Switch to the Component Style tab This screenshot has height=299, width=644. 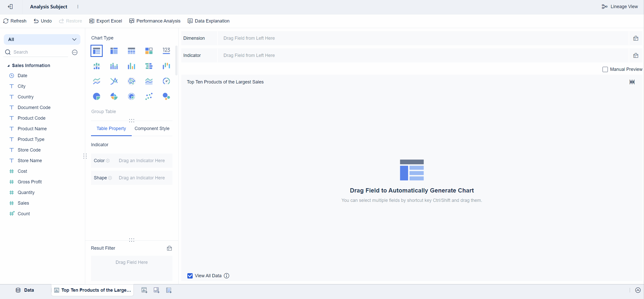tap(152, 129)
